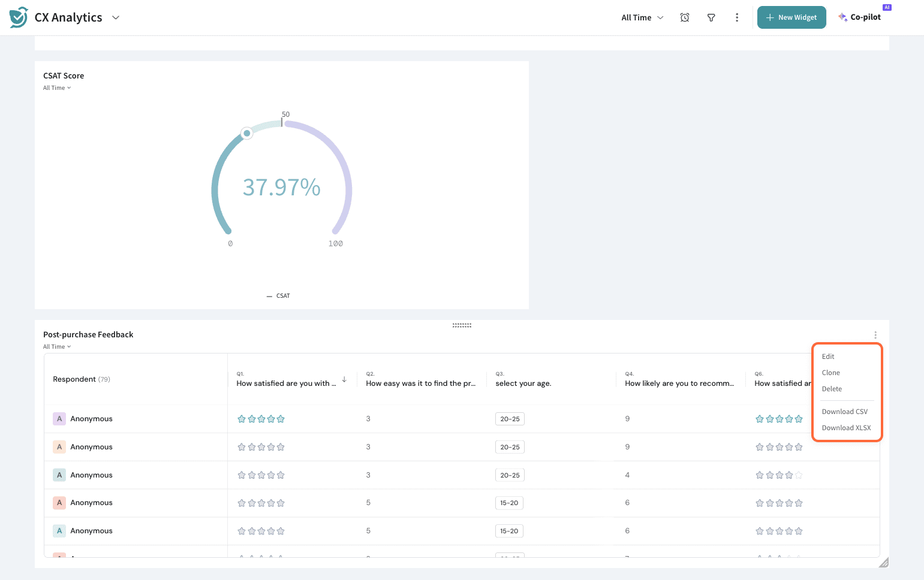
Task: Choose Clone in the widget menu
Action: pos(830,373)
